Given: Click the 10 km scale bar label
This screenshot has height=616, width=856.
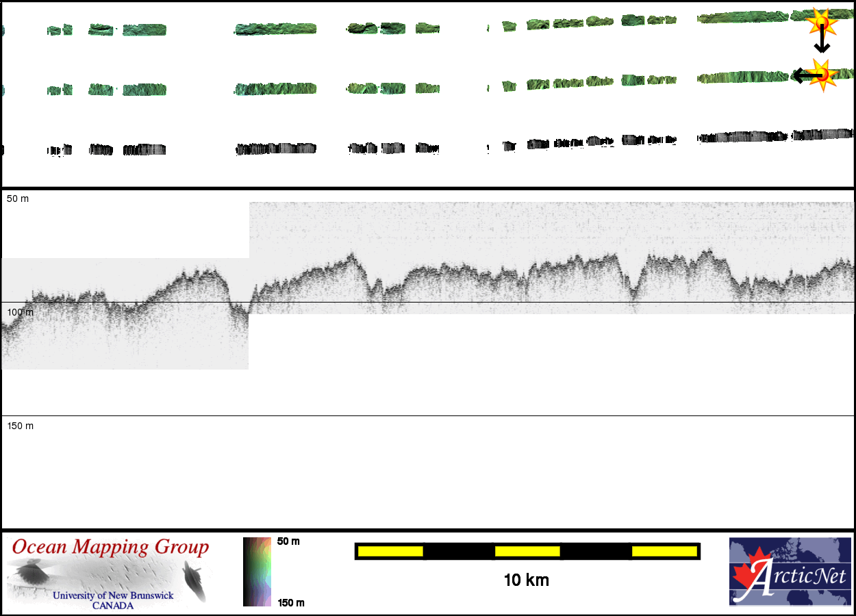Looking at the screenshot, I should [x=526, y=580].
